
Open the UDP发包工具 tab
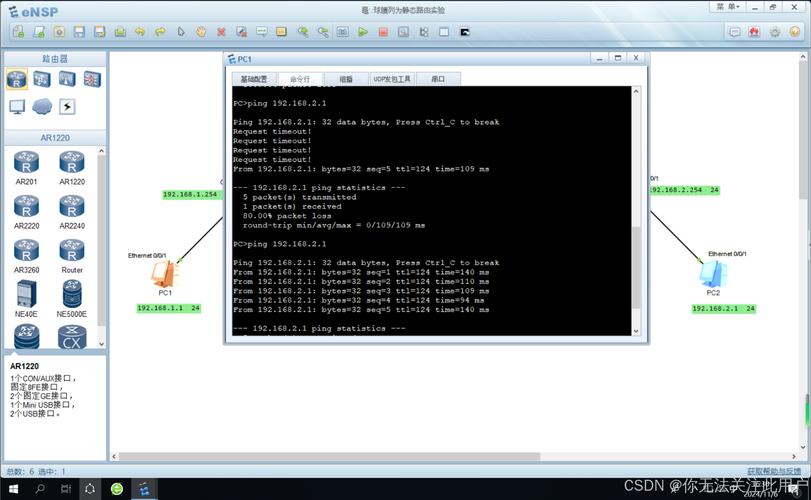[391, 78]
